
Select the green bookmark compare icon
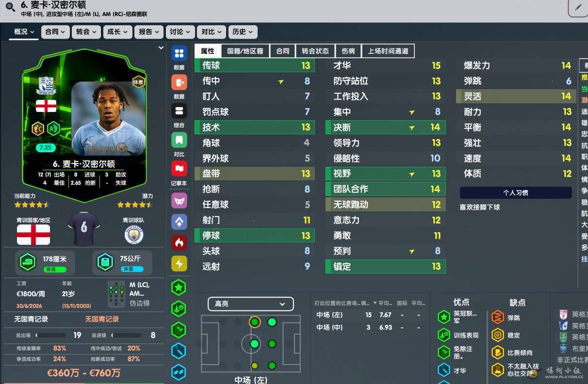pyautogui.click(x=179, y=140)
